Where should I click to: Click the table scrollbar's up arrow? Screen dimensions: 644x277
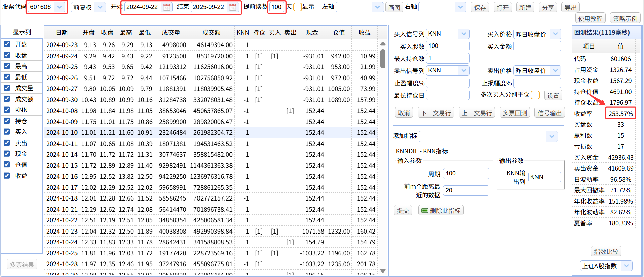tap(383, 44)
